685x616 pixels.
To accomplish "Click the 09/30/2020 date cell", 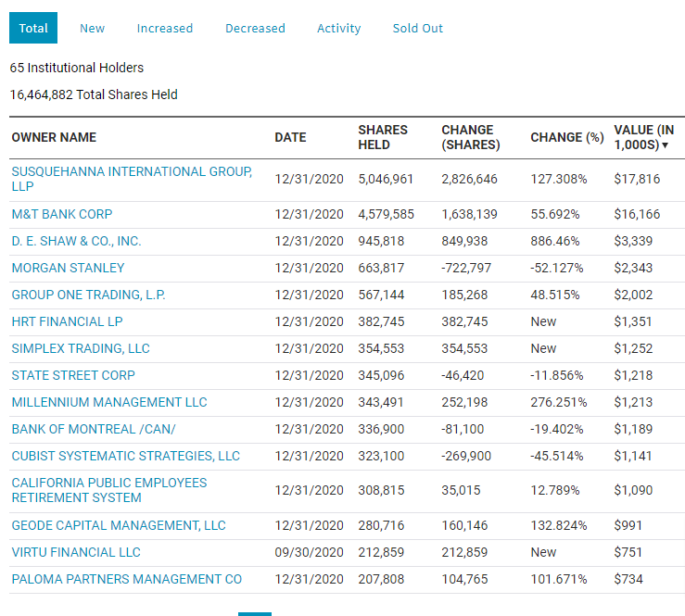I will (x=309, y=552).
